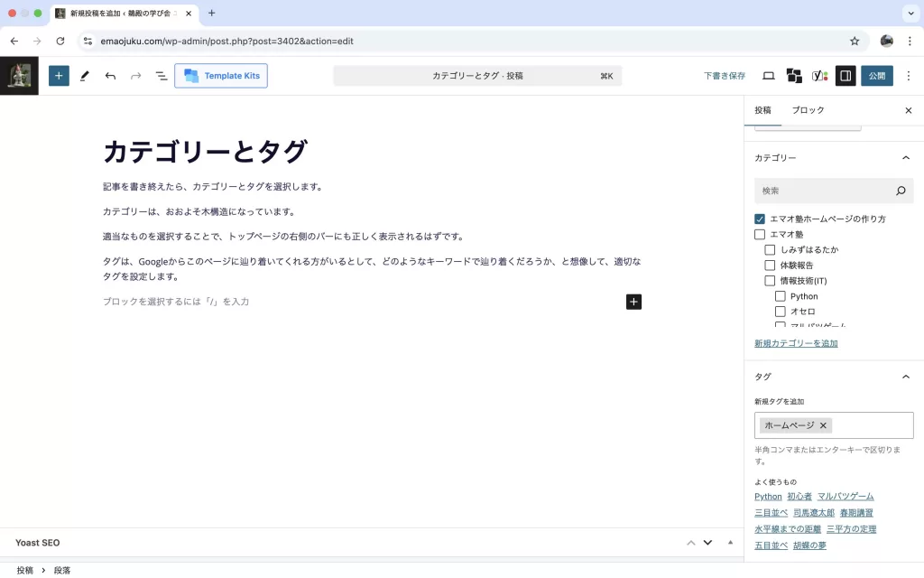This screenshot has width=924, height=578.
Task: Open a new browser tab
Action: pos(211,13)
